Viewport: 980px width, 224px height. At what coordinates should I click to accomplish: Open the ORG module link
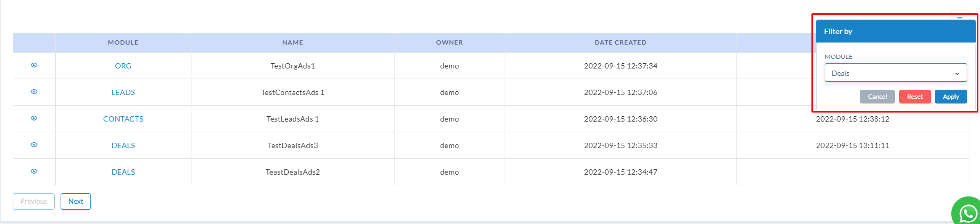[123, 66]
